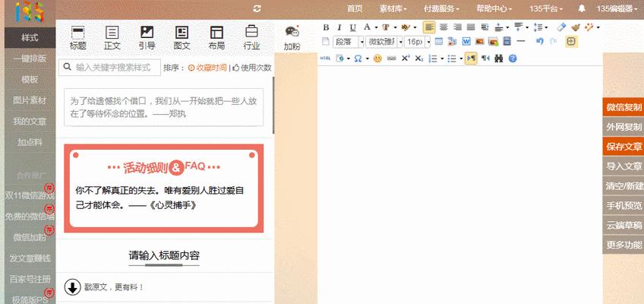Screen dimensions: 644x304
Task: Toggle left-to-right text direction
Action: (x=471, y=59)
